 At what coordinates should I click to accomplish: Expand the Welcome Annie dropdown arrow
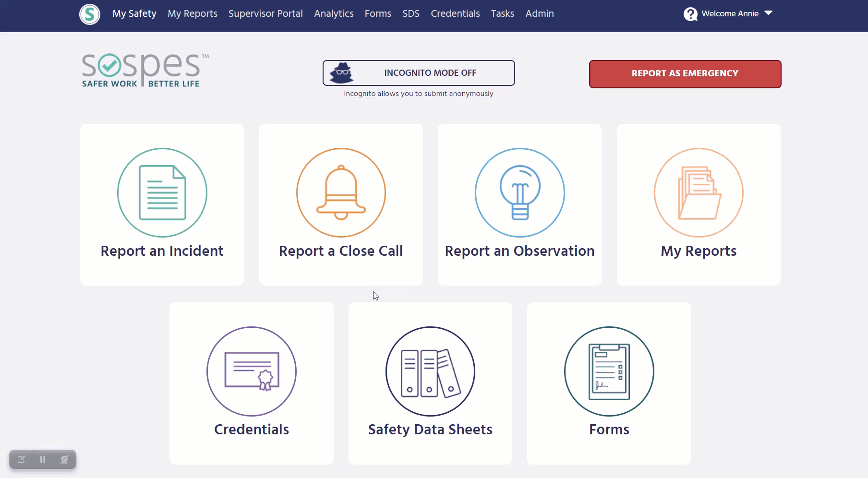768,13
